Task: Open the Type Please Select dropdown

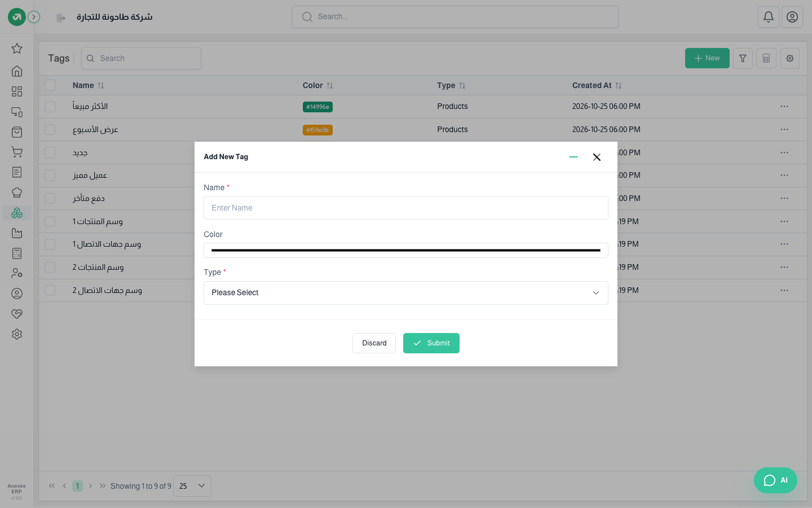Action: (x=406, y=293)
